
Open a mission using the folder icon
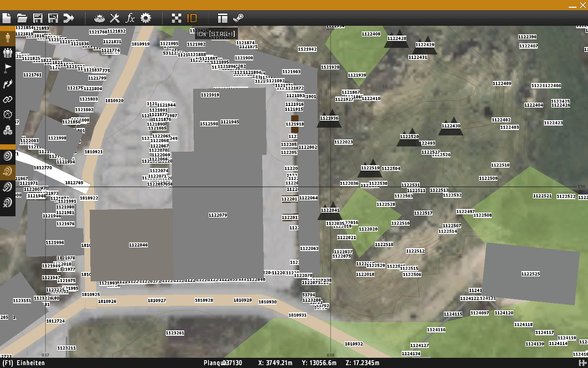point(22,18)
